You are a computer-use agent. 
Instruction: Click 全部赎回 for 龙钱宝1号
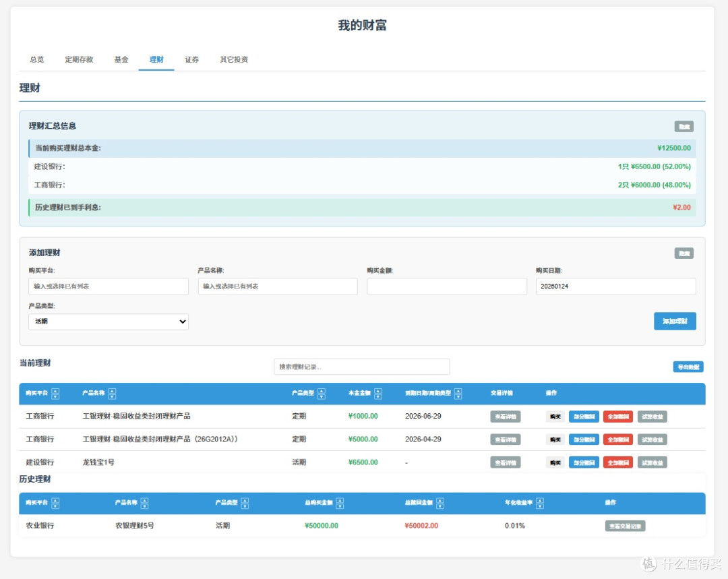coord(618,462)
